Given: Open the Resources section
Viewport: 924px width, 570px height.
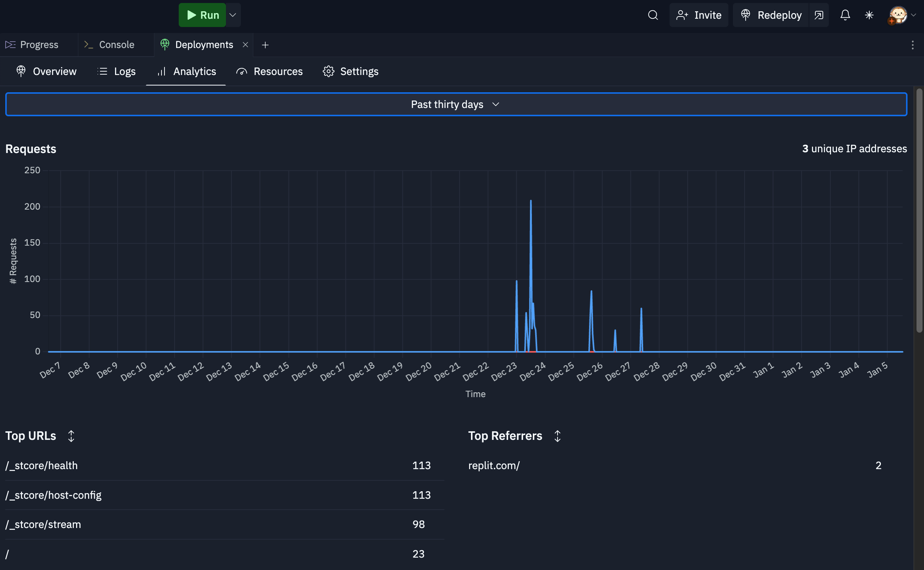Looking at the screenshot, I should (269, 71).
